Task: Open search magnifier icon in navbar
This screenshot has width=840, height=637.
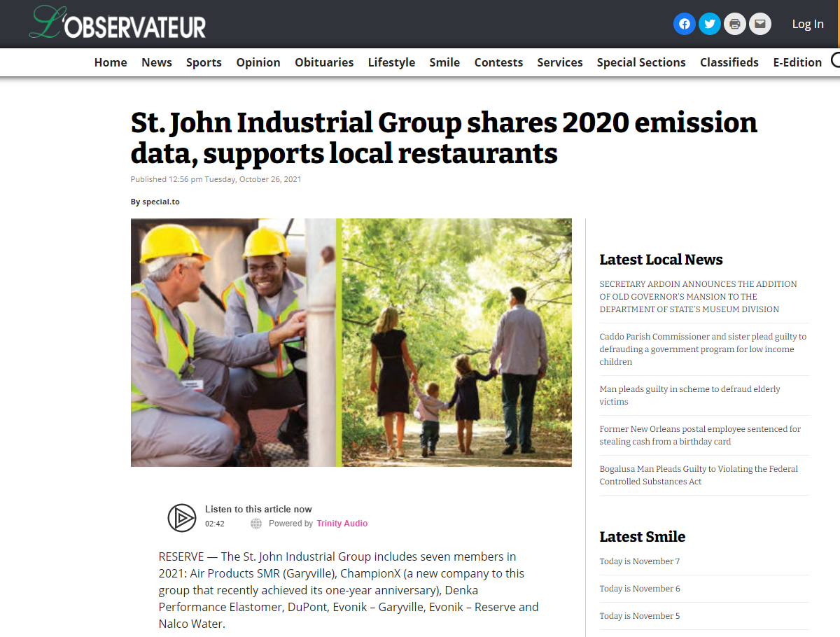Action: 836,60
